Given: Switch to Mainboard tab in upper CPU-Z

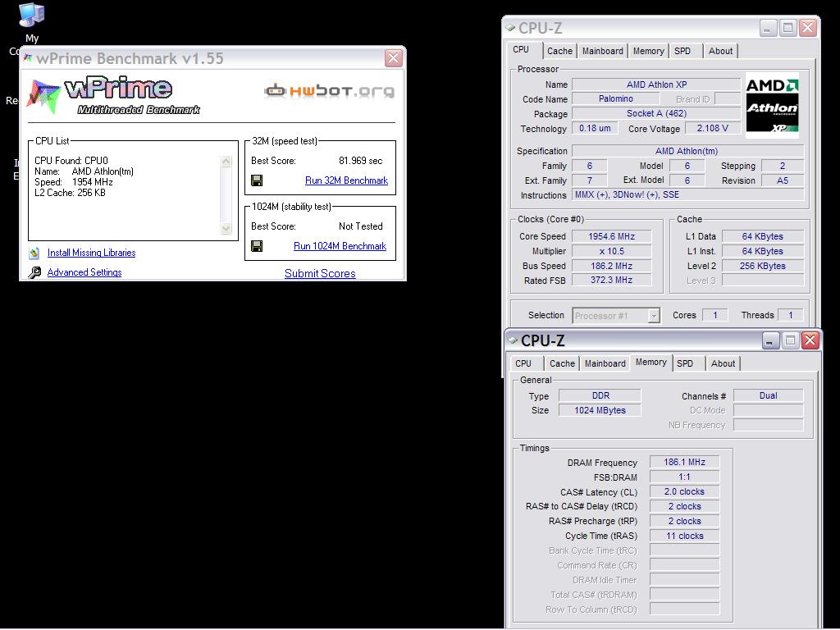Looking at the screenshot, I should tap(603, 51).
